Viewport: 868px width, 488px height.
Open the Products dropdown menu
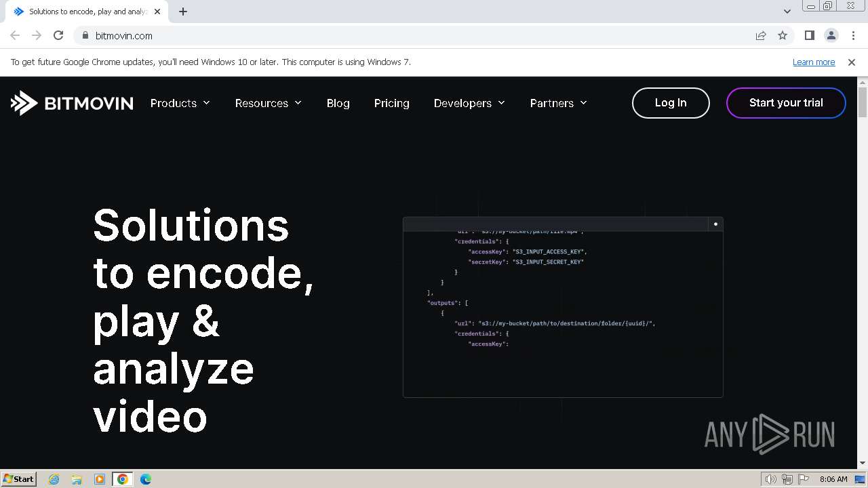coord(180,103)
